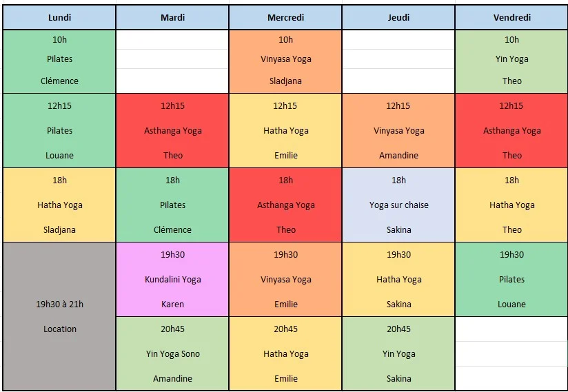Select Jeudi 20h45 Yin Yoga Sakina cell
The width and height of the screenshot is (568, 392).
[398, 353]
